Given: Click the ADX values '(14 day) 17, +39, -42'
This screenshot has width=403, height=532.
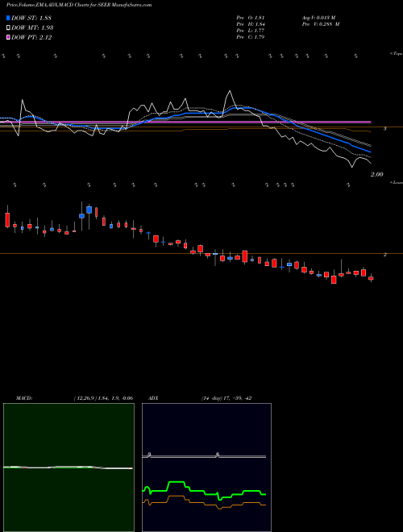Looking at the screenshot, I should (x=226, y=398).
